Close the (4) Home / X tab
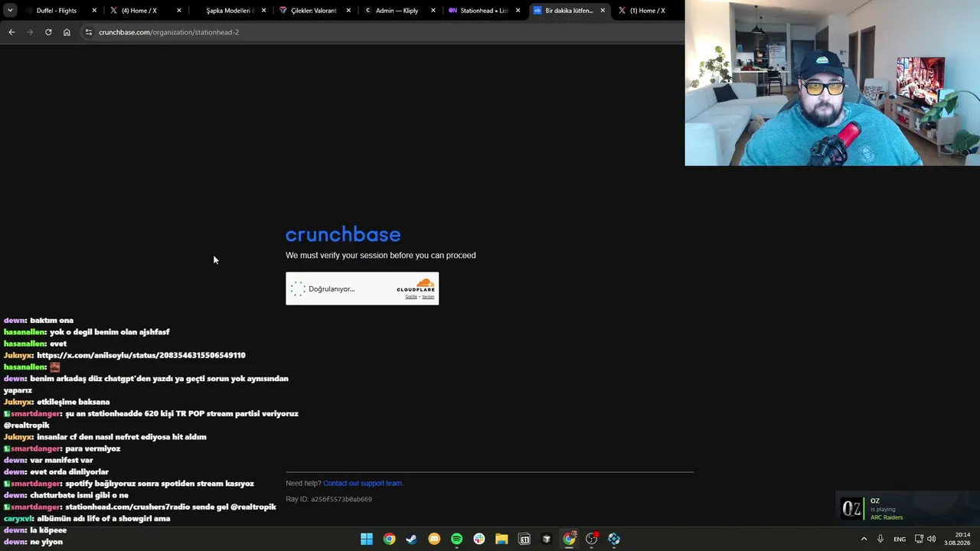The image size is (980, 551). [x=179, y=11]
